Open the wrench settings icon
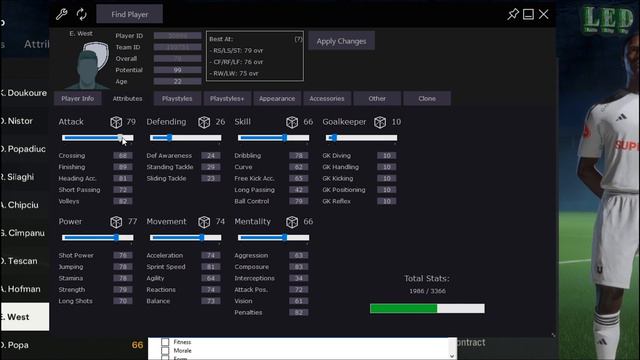Screen dimensions: 640x360 pyautogui.click(x=62, y=14)
